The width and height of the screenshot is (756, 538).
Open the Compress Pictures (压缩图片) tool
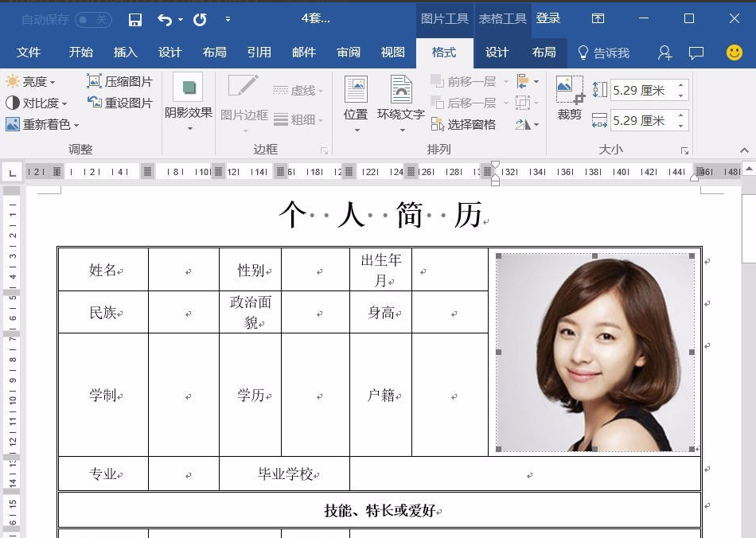click(119, 81)
